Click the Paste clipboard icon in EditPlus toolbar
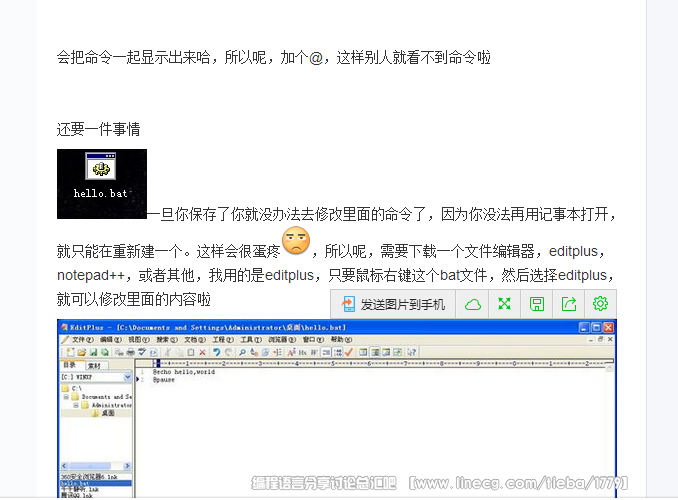This screenshot has width=678, height=500. [x=191, y=352]
